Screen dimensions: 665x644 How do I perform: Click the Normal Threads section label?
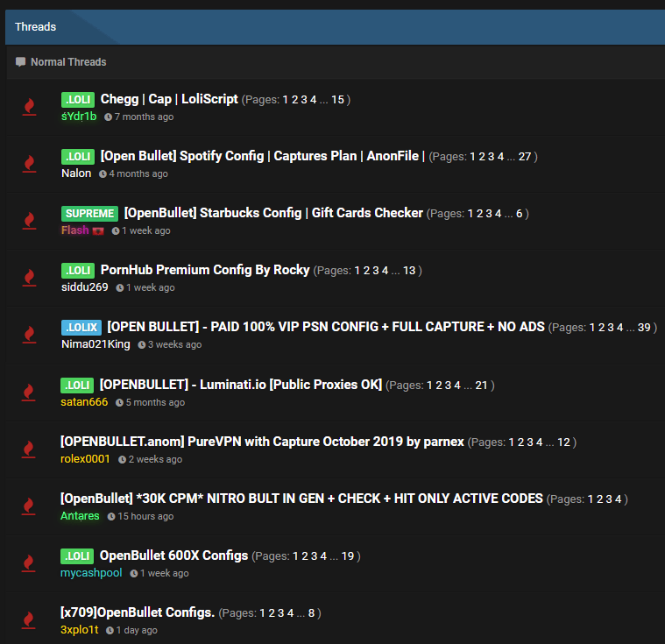[68, 62]
